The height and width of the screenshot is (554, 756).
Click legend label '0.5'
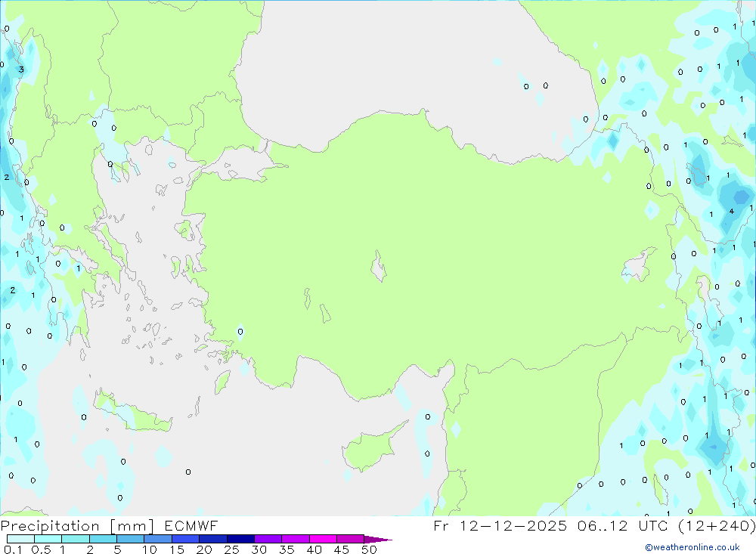click(41, 549)
